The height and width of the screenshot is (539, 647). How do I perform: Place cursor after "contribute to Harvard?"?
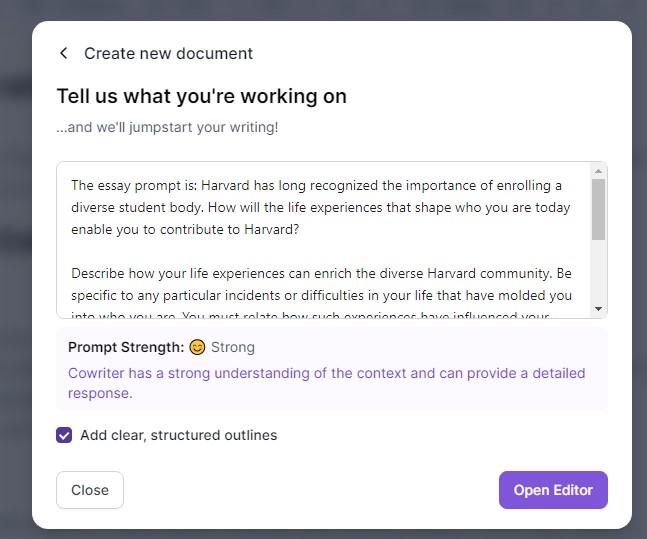pyautogui.click(x=300, y=229)
